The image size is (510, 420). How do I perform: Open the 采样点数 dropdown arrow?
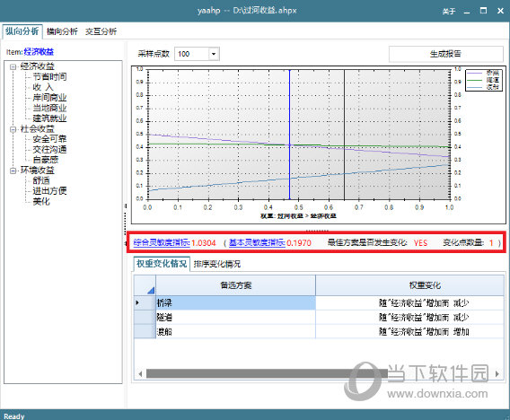[214, 54]
